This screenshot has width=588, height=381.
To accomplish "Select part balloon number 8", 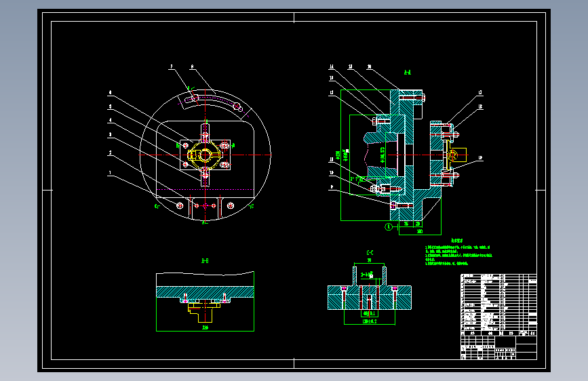I will (x=192, y=66).
